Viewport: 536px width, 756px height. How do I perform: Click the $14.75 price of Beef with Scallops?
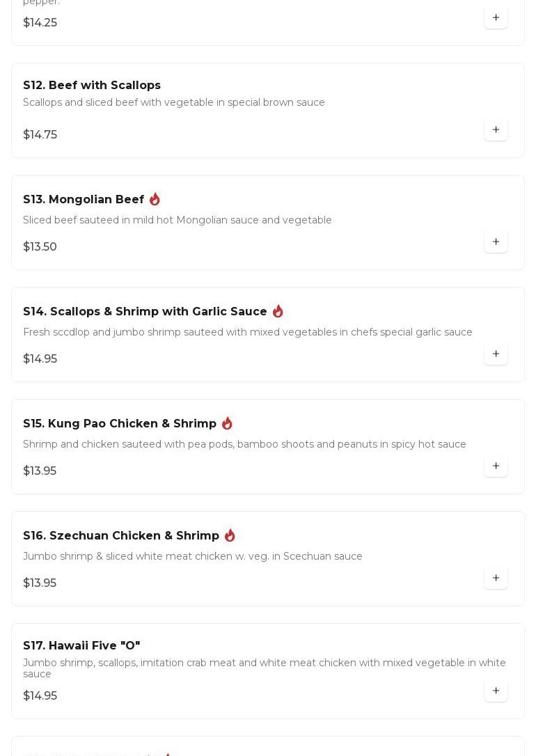pos(40,135)
